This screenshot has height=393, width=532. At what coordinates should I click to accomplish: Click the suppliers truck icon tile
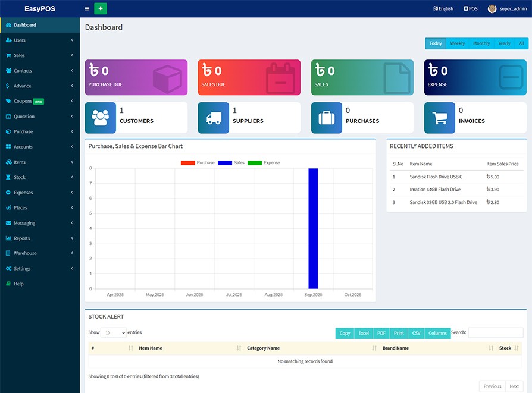click(x=213, y=118)
